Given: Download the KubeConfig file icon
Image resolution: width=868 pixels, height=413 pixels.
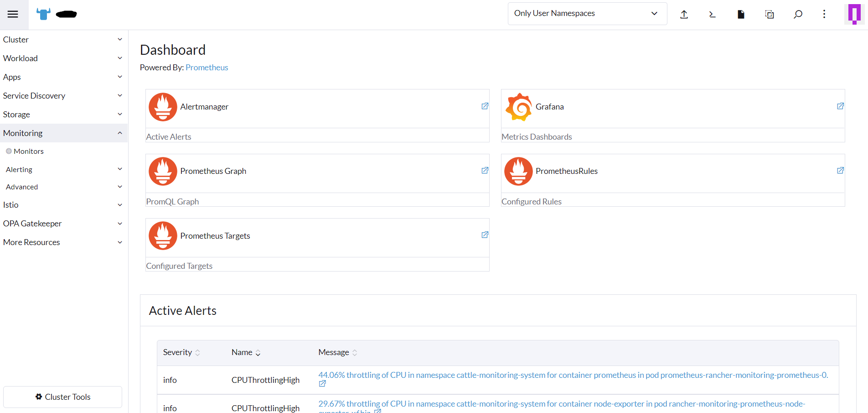Looking at the screenshot, I should 741,14.
